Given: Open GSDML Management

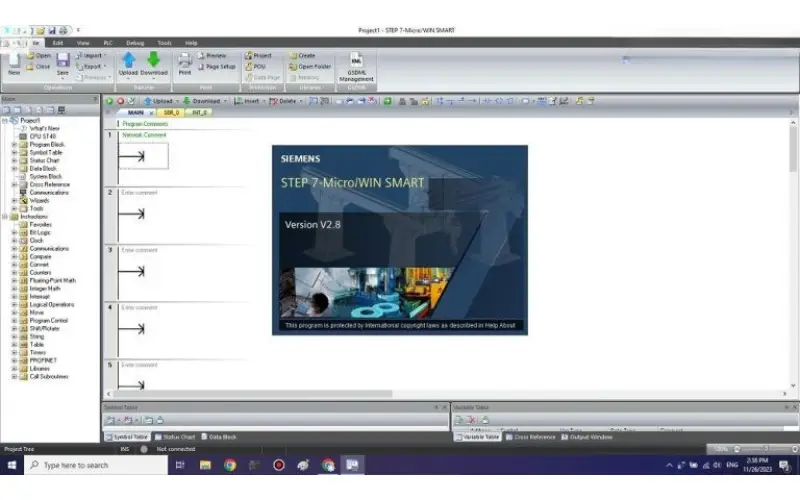Looking at the screenshot, I should point(356,66).
